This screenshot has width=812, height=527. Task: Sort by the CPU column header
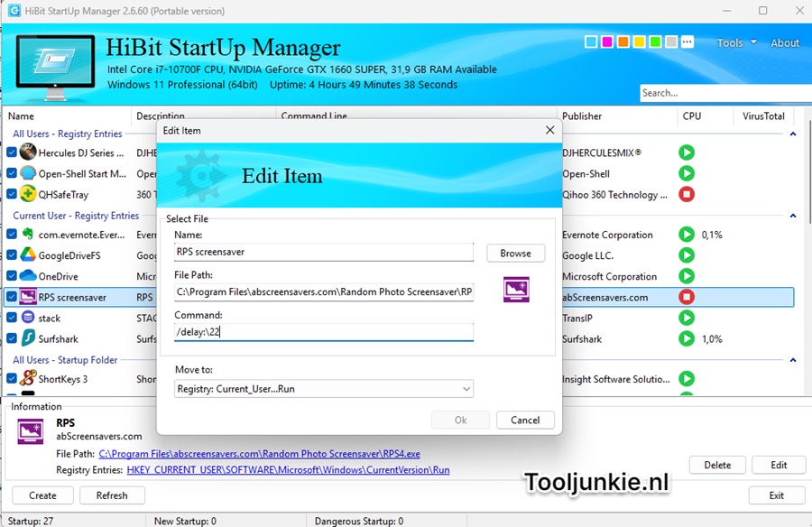[x=705, y=116]
